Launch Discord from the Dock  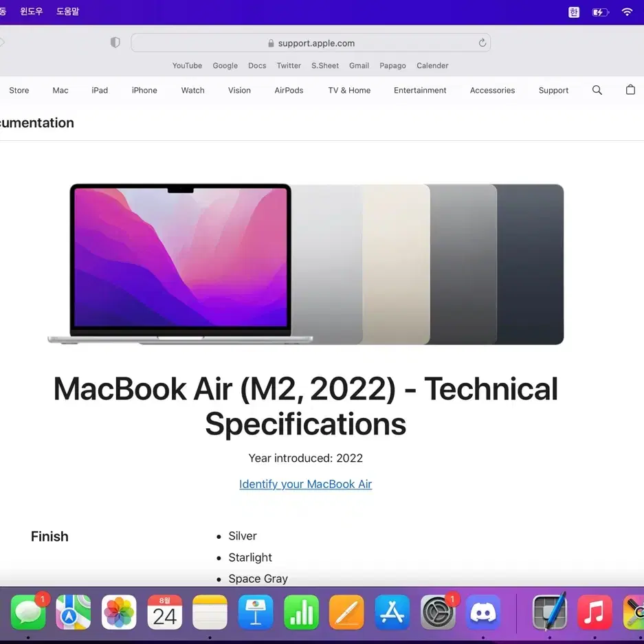(x=483, y=612)
